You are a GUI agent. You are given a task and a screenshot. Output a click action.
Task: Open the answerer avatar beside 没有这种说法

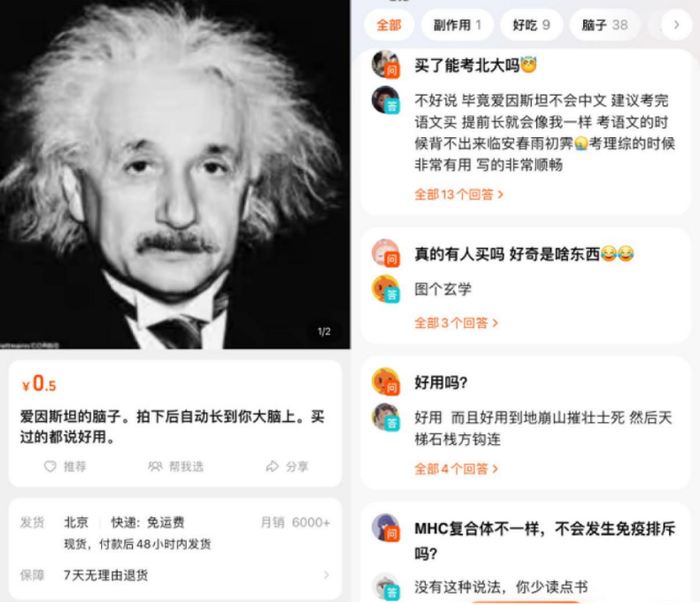(385, 586)
